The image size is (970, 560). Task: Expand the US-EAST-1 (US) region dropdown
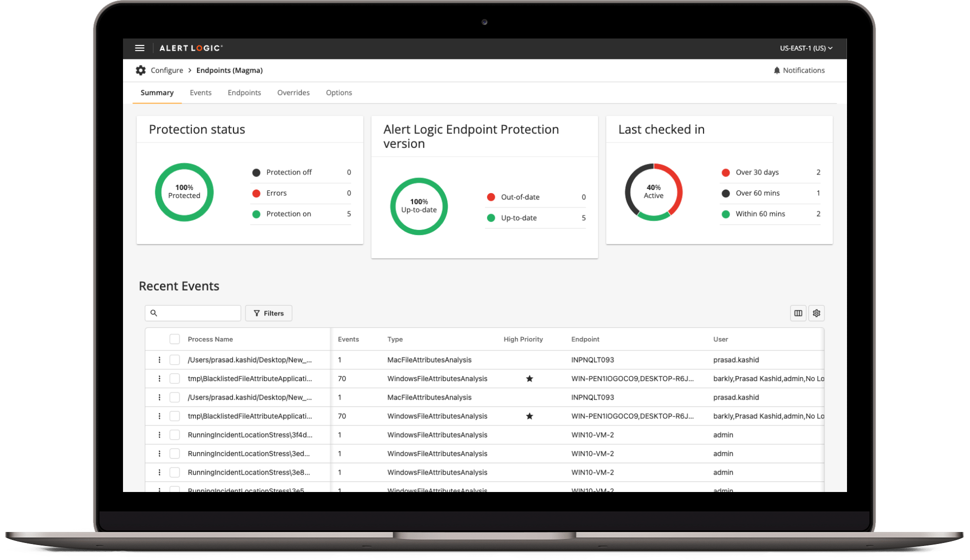coord(806,48)
